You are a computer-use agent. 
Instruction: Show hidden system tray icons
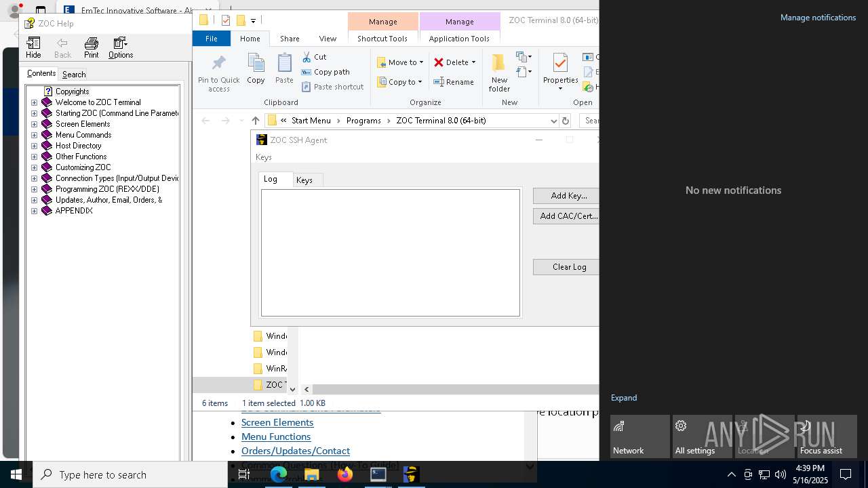pyautogui.click(x=731, y=474)
